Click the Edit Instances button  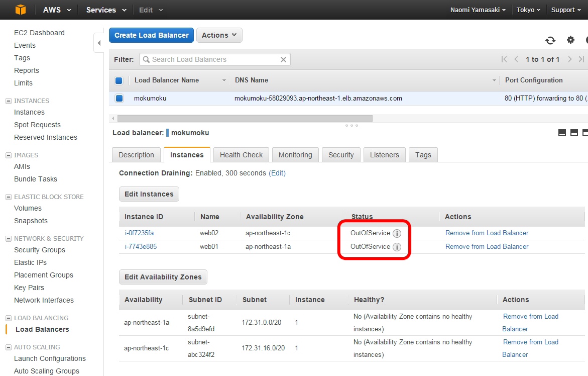[x=149, y=194]
